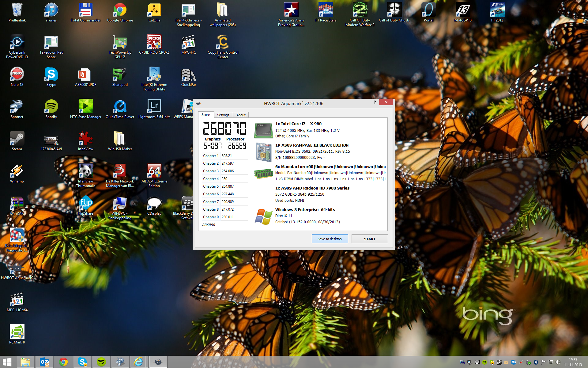
Task: Click the Chapter 1 score value 303.21
Action: (x=227, y=156)
